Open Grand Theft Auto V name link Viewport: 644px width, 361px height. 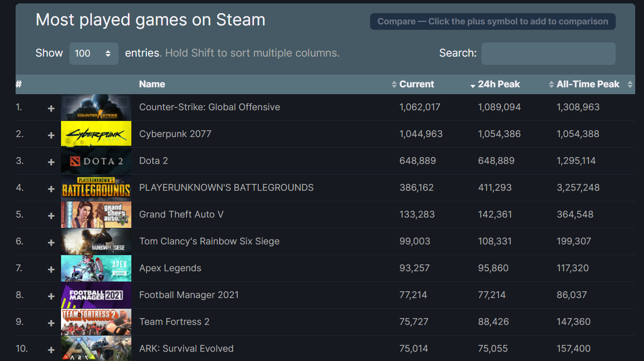click(x=181, y=214)
